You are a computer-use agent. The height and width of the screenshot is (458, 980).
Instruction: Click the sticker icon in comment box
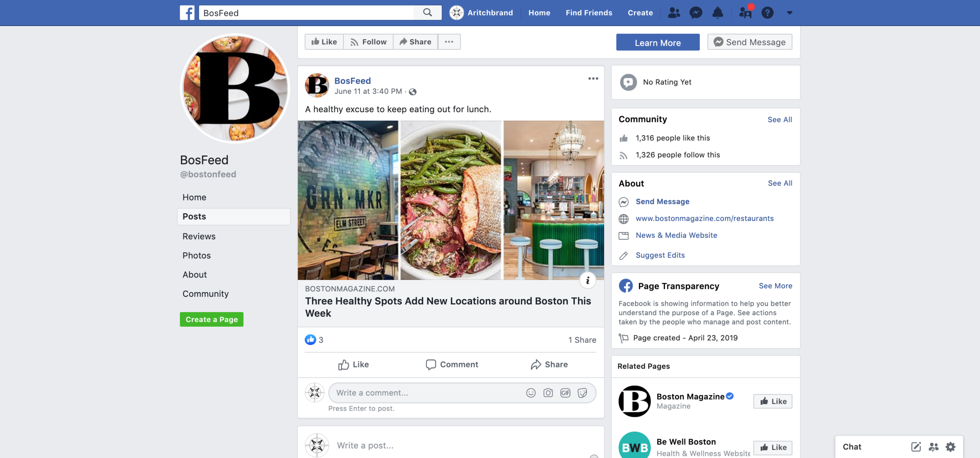(x=583, y=393)
